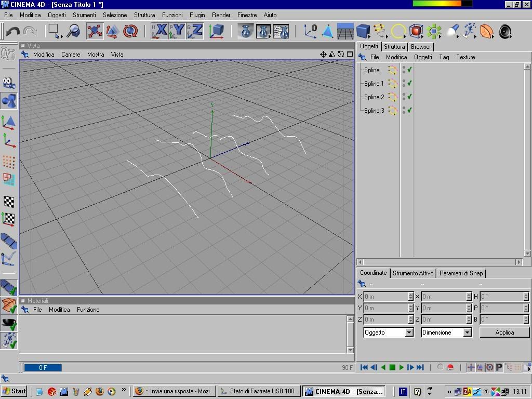Add a deformer object icon

point(487,31)
